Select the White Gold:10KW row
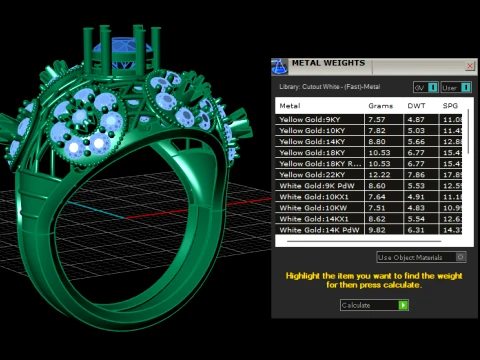480x360 pixels. tap(368, 208)
